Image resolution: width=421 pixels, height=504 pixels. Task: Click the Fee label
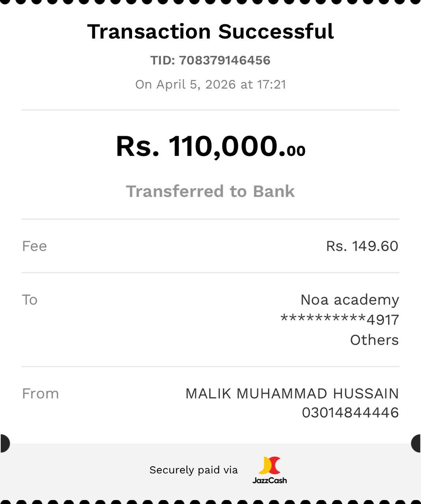34,246
